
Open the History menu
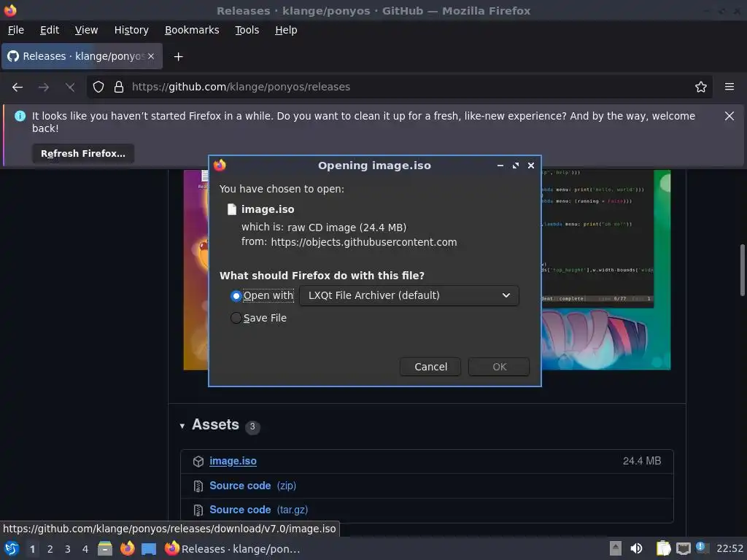coord(131,30)
